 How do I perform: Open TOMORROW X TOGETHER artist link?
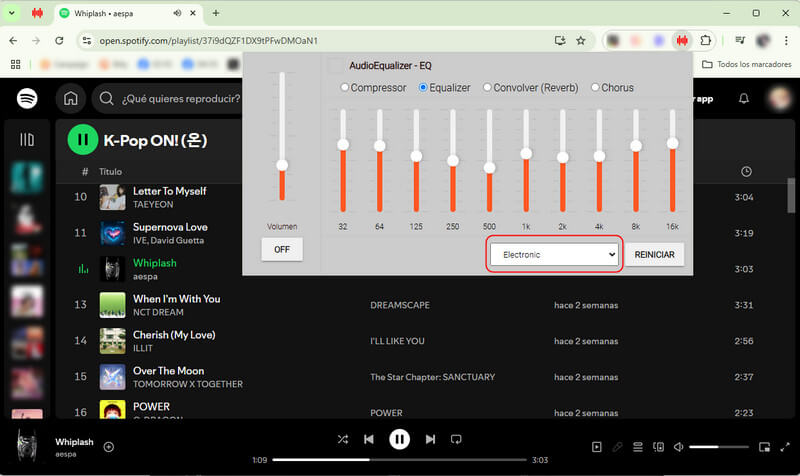tap(188, 384)
